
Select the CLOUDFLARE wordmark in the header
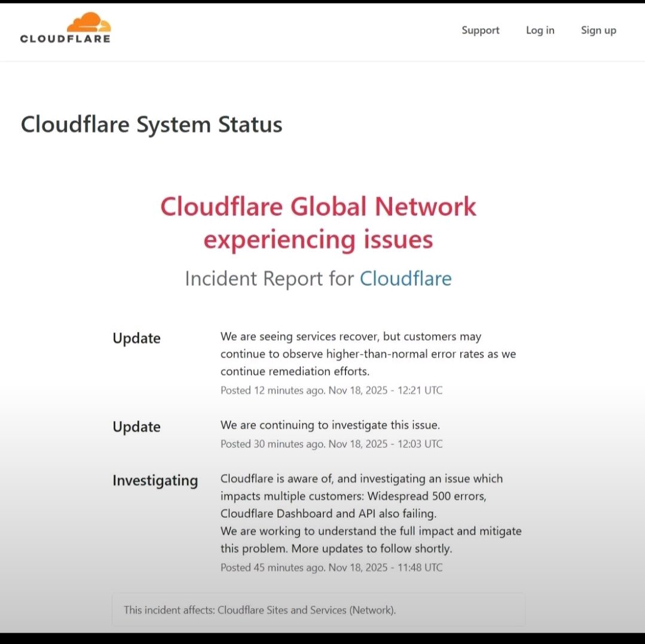pos(65,38)
